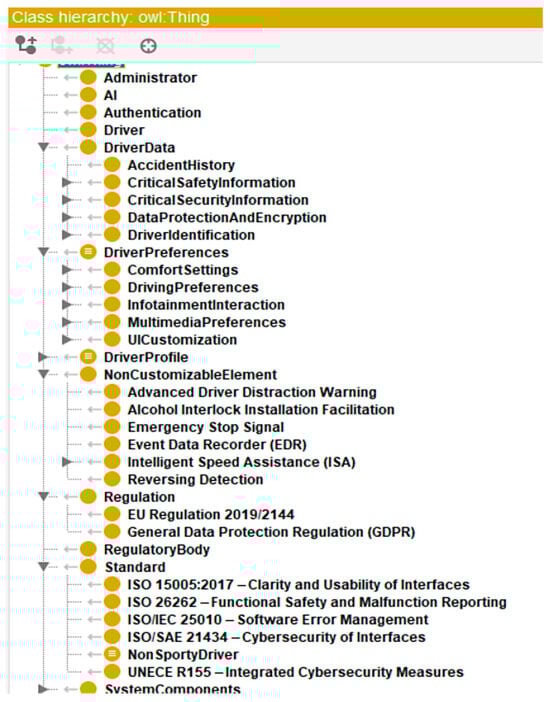
Task: Select the RegulatoryBody class label
Action: pyautogui.click(x=157, y=549)
